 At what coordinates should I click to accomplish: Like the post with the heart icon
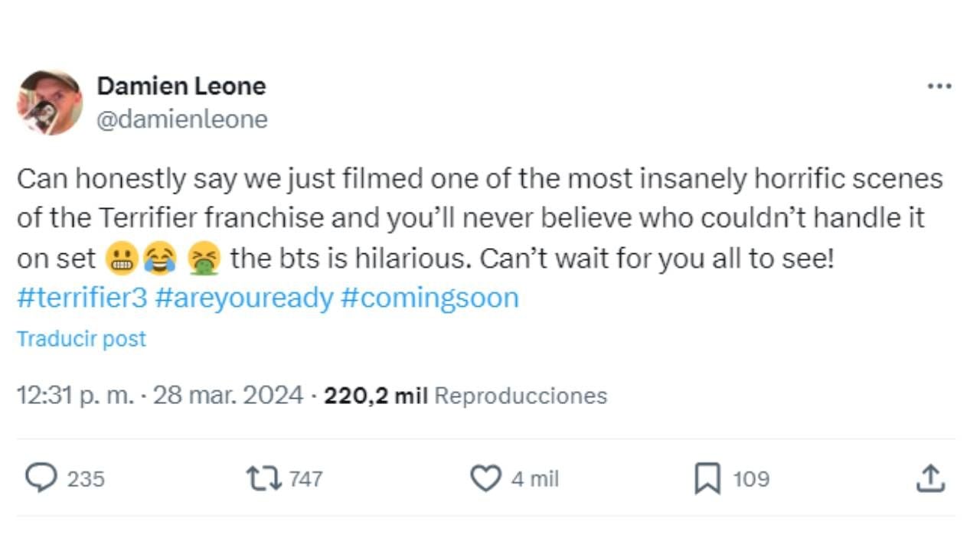point(485,478)
